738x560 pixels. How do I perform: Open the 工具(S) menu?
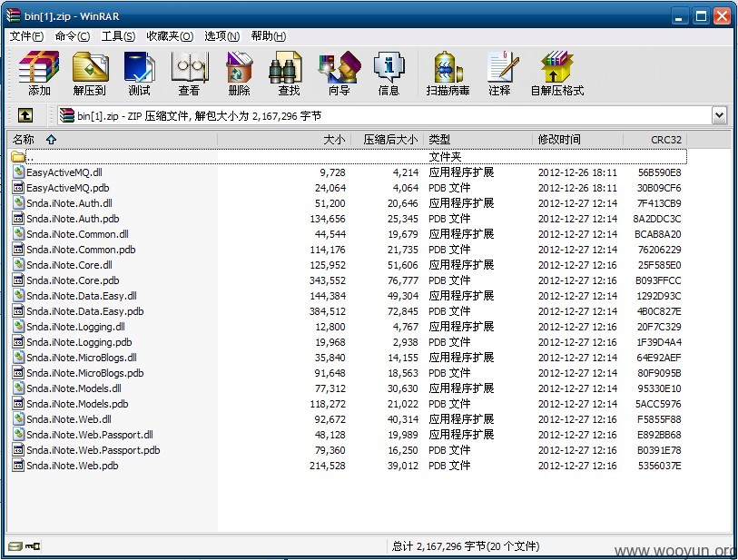click(x=118, y=36)
